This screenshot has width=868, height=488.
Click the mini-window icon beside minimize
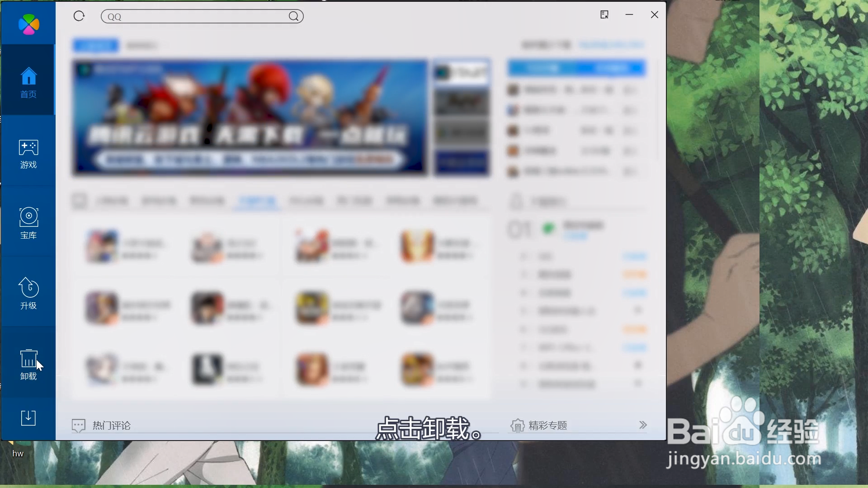coord(604,15)
